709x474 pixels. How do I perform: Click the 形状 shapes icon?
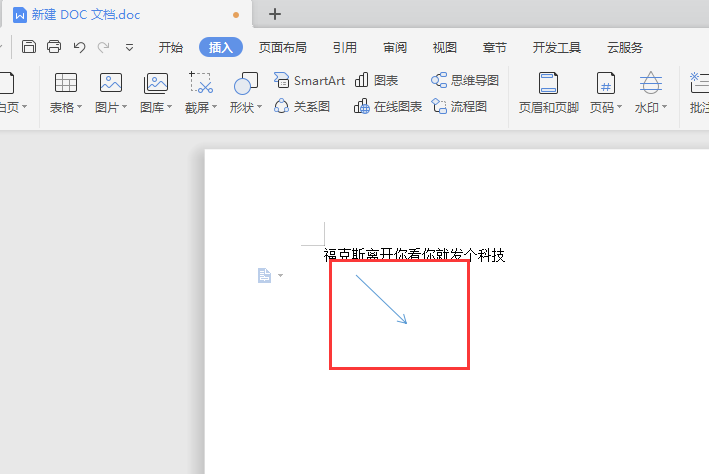point(246,83)
